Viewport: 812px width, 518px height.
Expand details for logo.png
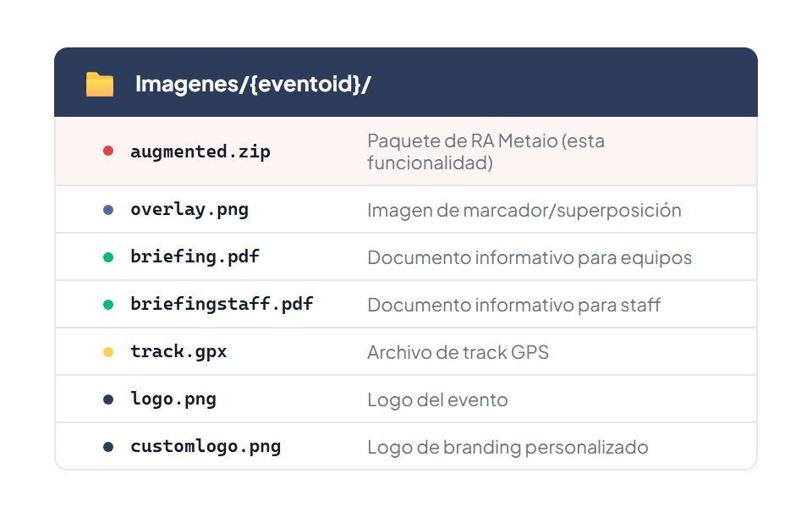pyautogui.click(x=406, y=399)
